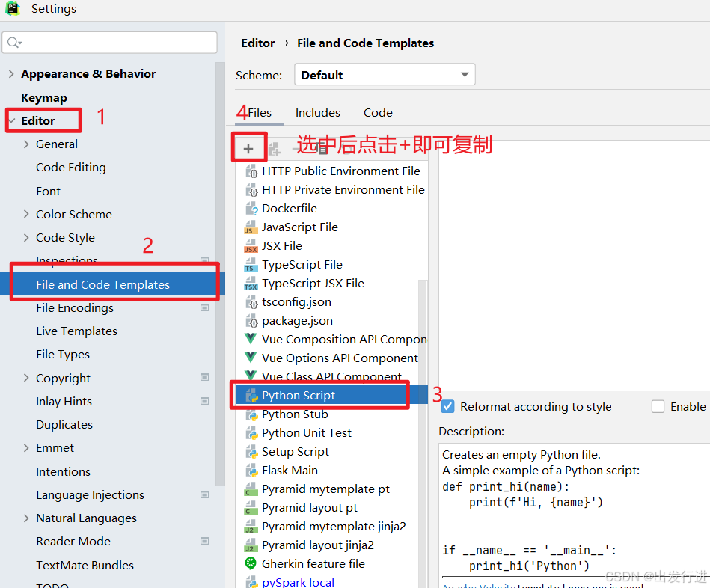Select Intentions in settings tree

tap(64, 471)
